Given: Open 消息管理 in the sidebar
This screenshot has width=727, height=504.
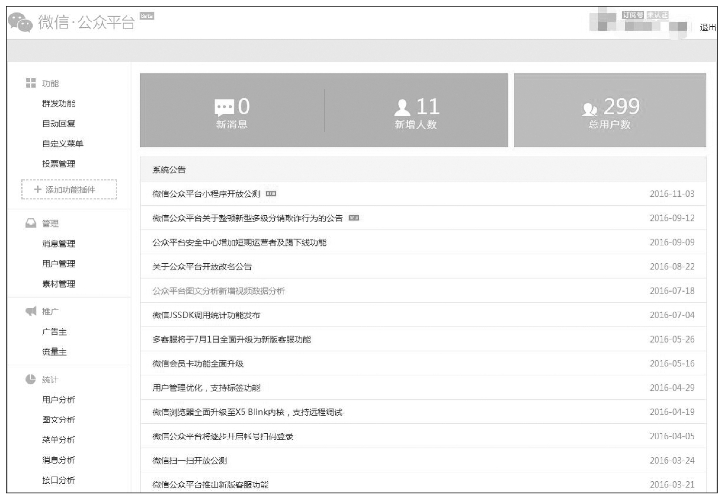Looking at the screenshot, I should pos(58,243).
